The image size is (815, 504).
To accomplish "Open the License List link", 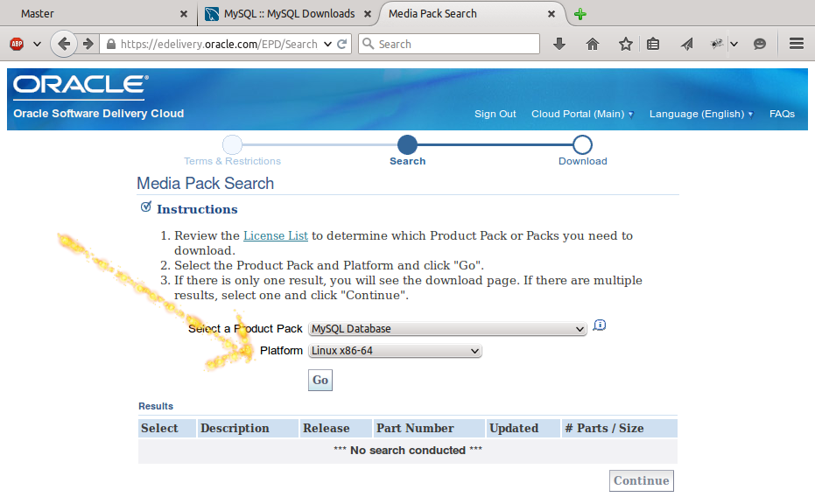I will [x=276, y=236].
